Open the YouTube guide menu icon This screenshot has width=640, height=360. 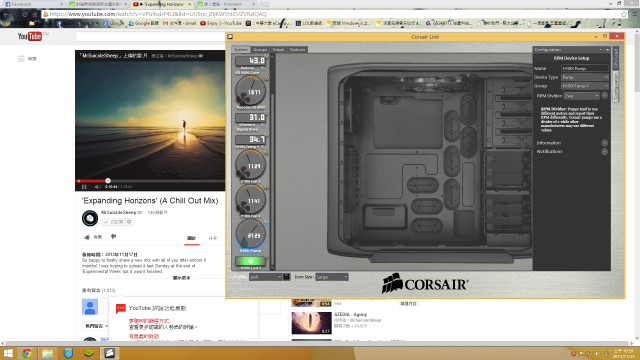[x=21, y=59]
